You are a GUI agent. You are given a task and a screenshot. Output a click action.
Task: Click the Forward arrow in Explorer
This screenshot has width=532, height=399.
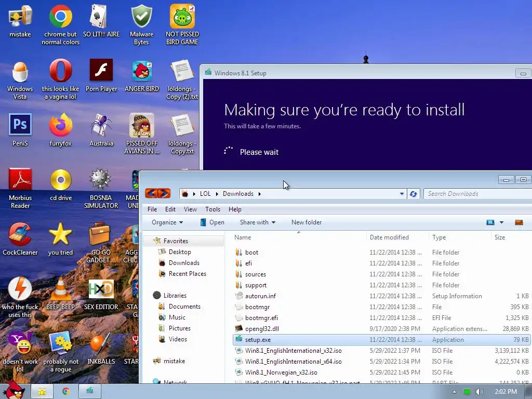[164, 193]
